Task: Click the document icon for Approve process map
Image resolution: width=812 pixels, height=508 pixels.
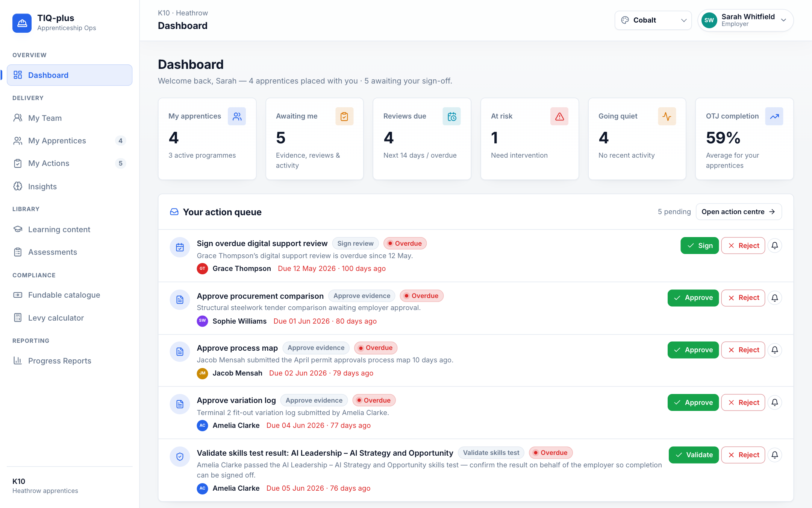Action: click(180, 351)
